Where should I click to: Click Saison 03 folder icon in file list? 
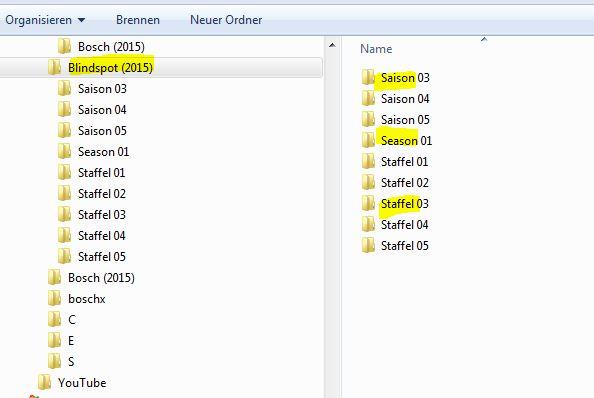368,77
